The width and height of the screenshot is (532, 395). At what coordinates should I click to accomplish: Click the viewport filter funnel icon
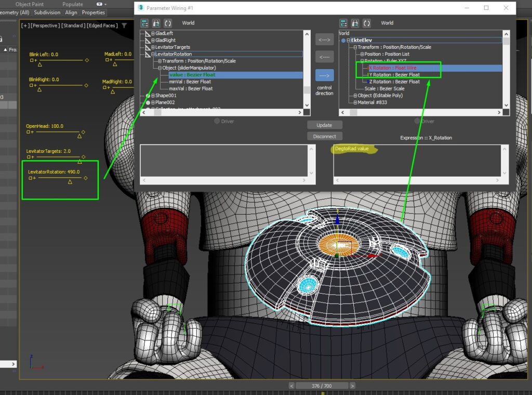click(124, 25)
